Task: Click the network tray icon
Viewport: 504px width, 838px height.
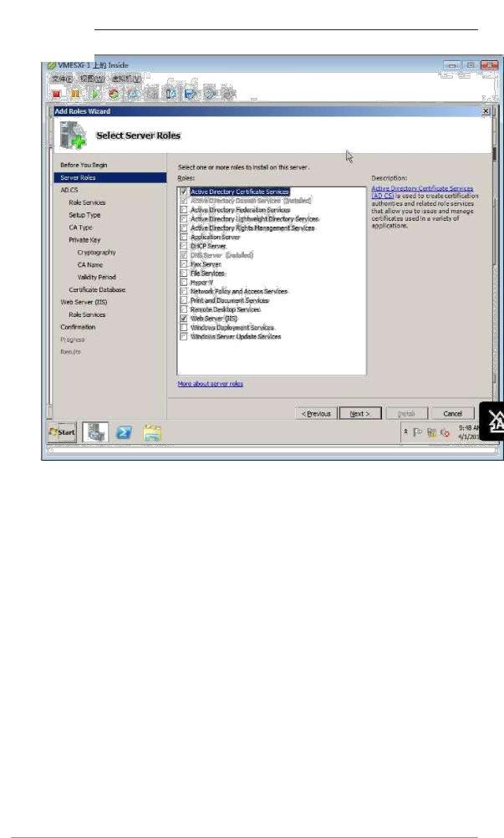Action: tap(432, 432)
